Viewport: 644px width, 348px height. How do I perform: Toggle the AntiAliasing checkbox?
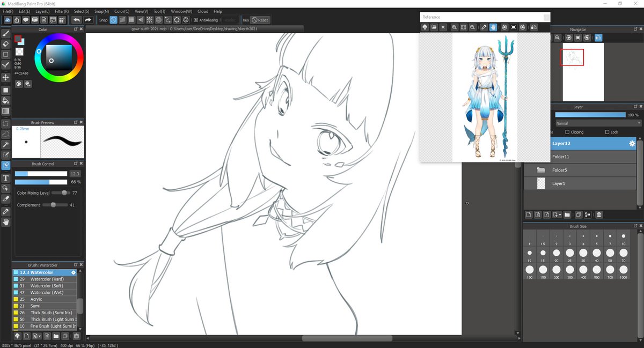coord(196,20)
